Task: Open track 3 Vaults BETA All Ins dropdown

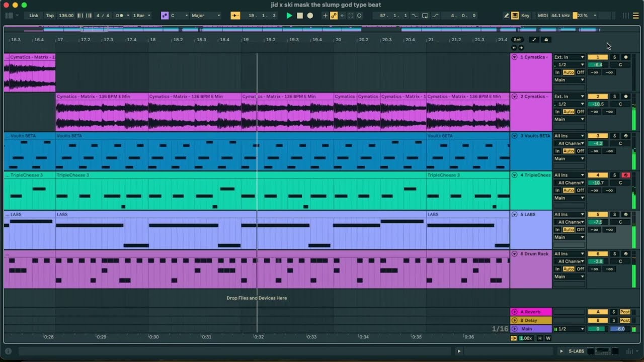Action: pos(569,136)
